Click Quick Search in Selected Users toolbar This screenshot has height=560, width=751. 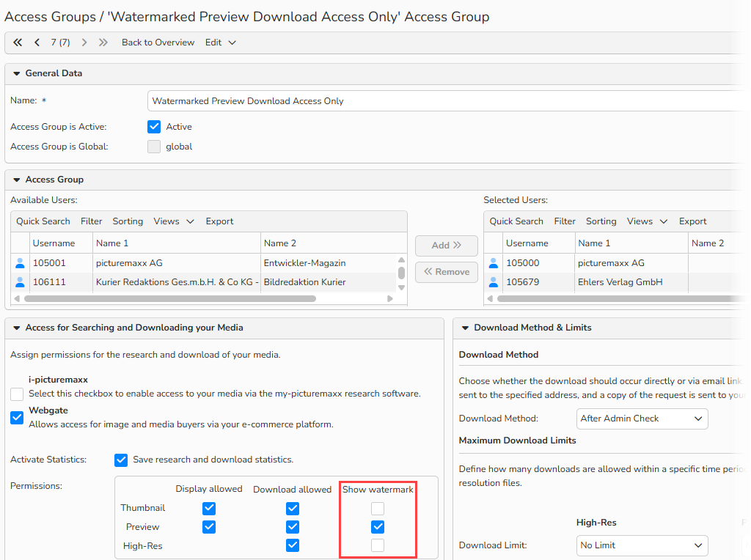pos(516,221)
